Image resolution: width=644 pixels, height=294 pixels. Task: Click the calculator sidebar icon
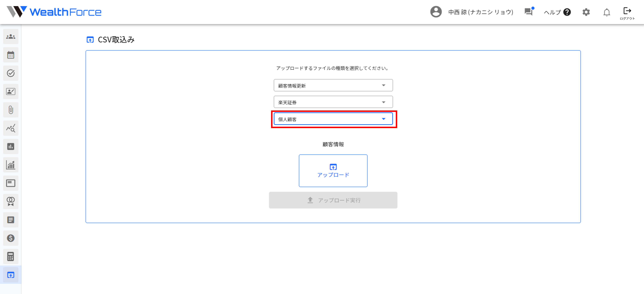(x=11, y=257)
